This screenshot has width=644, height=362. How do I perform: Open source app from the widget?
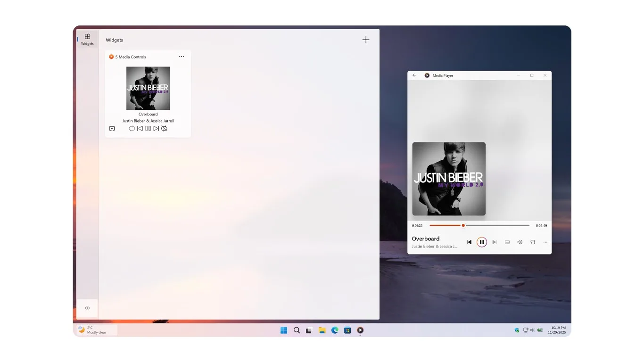[112, 128]
